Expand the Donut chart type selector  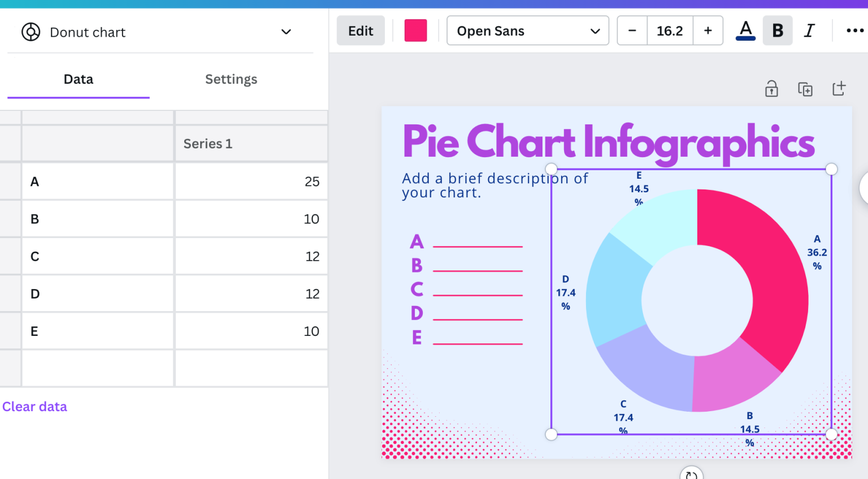pyautogui.click(x=287, y=32)
